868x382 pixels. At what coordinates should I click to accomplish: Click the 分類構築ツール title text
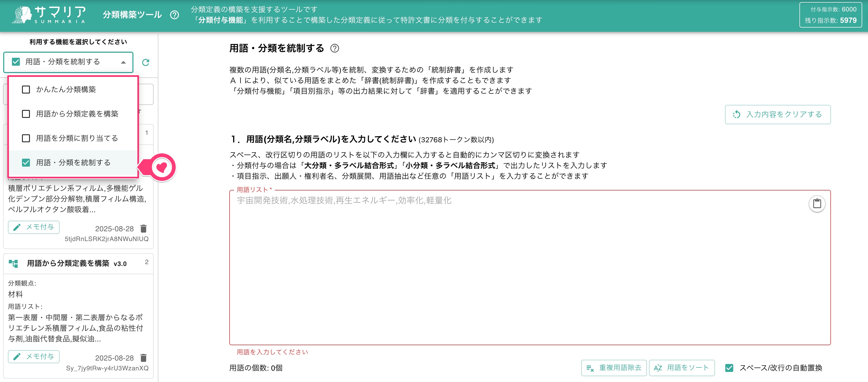coord(132,15)
